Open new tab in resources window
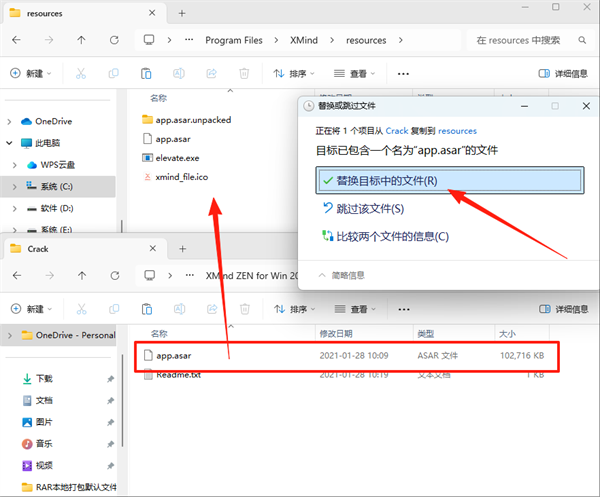 [x=182, y=13]
